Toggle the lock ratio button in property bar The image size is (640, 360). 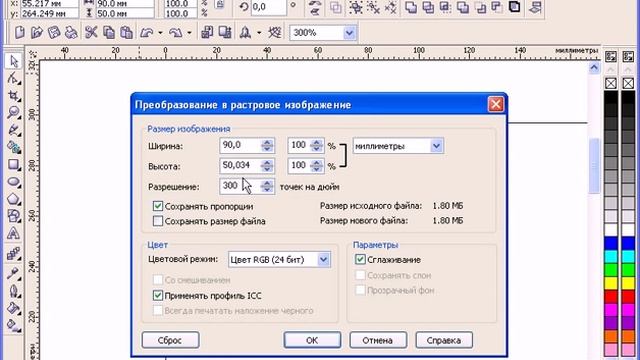tap(220, 5)
